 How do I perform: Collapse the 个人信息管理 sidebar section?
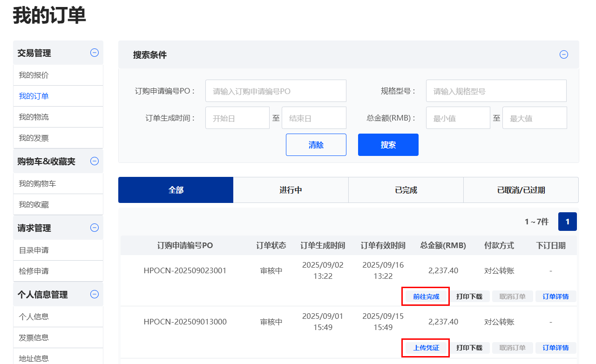click(95, 294)
